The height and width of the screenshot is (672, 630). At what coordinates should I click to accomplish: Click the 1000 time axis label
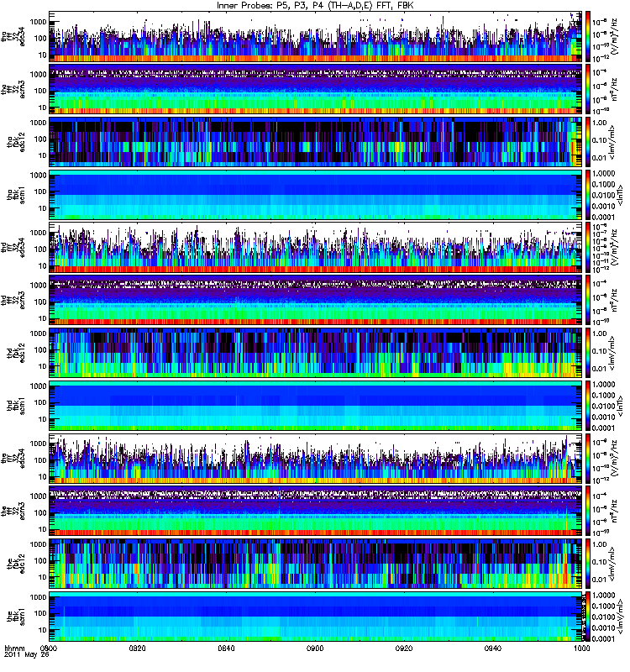(x=581, y=648)
